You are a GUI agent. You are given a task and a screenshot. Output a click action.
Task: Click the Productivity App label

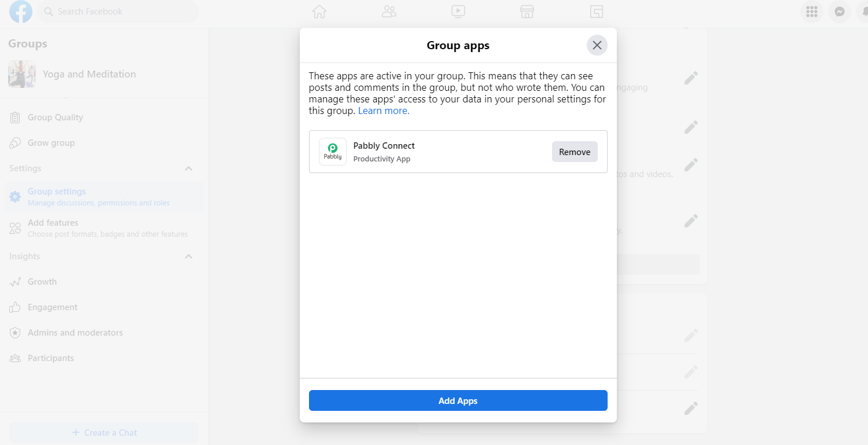point(382,159)
